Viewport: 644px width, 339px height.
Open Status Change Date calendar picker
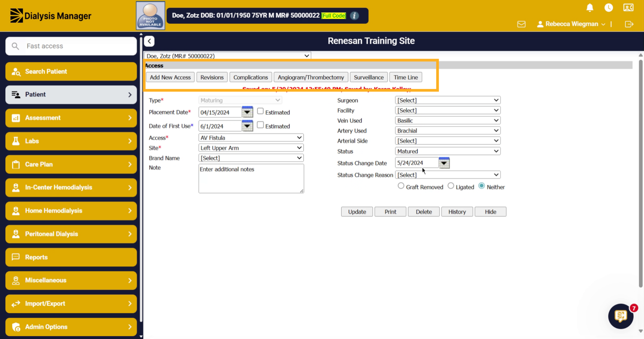pos(444,163)
